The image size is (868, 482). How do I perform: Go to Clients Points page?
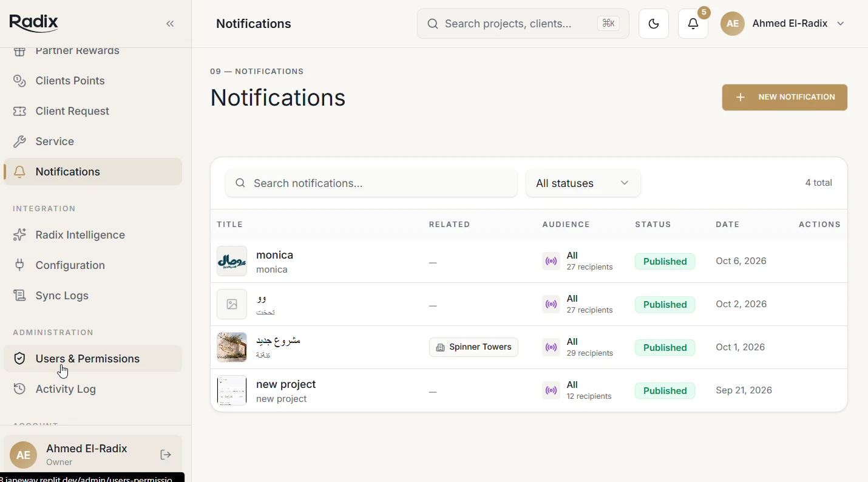point(93,81)
